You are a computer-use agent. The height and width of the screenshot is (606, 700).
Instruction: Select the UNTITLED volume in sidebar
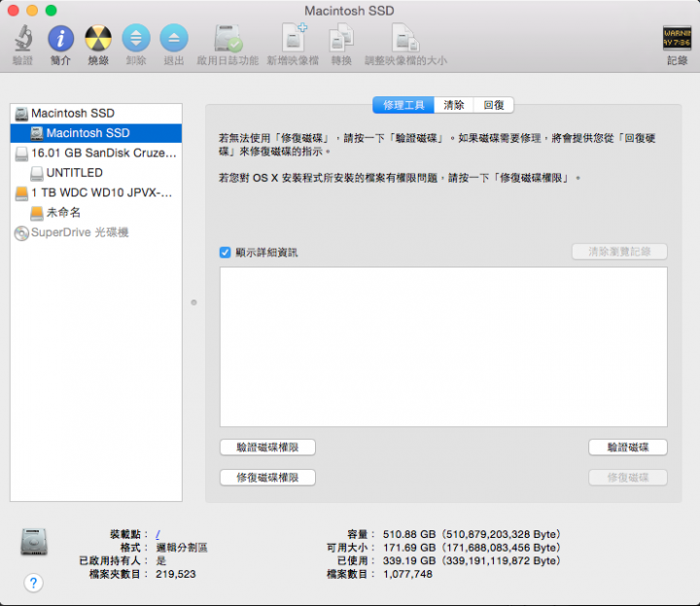(x=74, y=172)
